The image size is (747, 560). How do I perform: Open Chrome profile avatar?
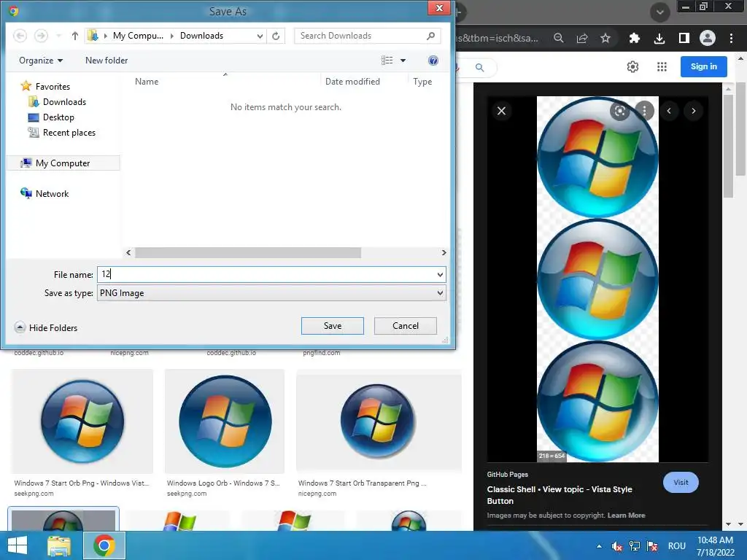tap(708, 38)
